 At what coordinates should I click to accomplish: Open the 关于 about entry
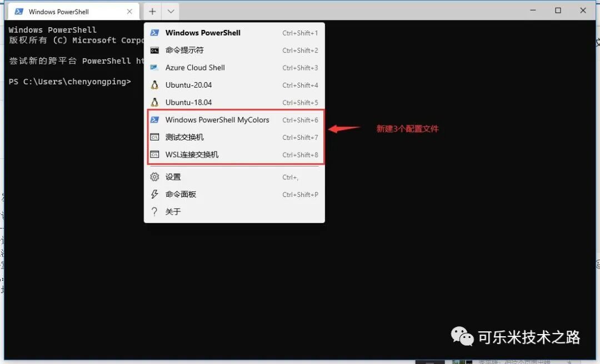[x=234, y=211]
